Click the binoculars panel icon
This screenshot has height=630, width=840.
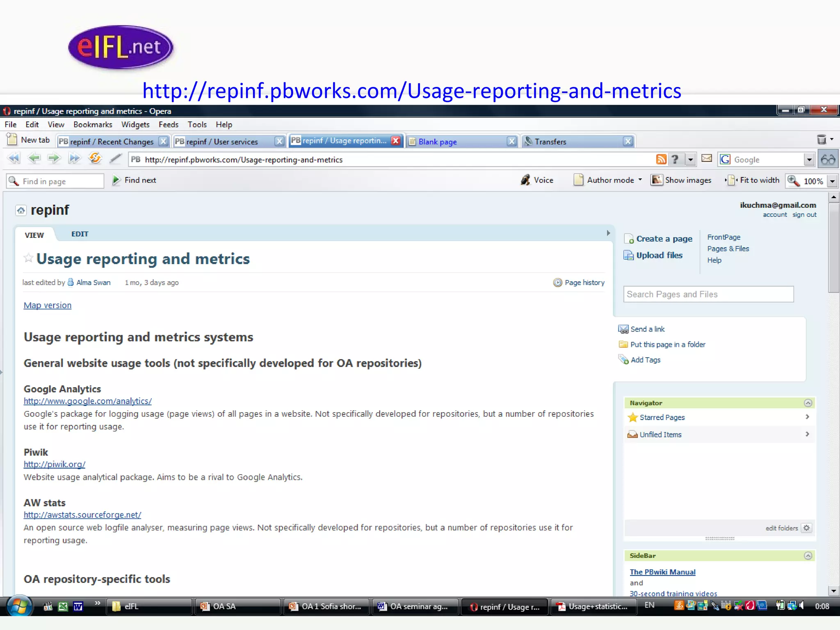(x=828, y=160)
